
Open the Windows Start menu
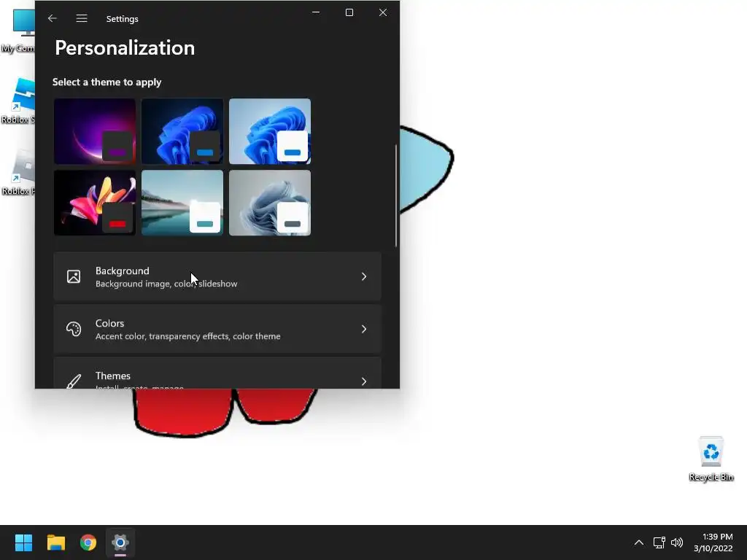[23, 542]
